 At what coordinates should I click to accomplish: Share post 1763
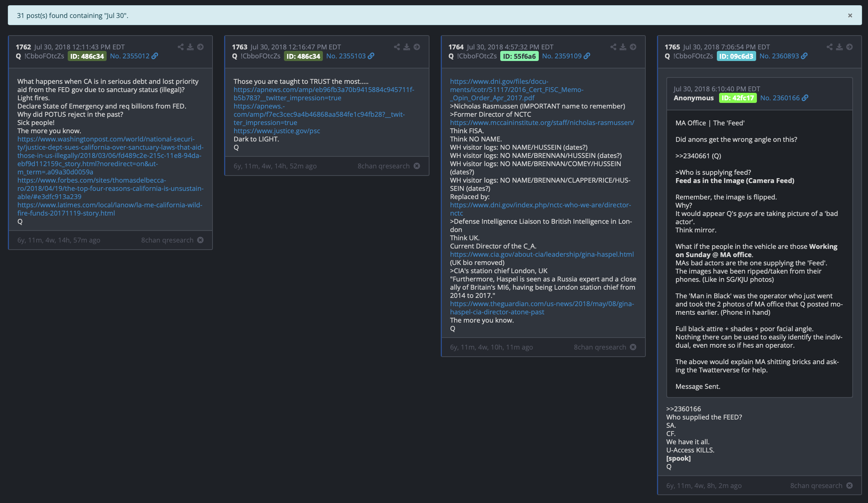coord(397,47)
